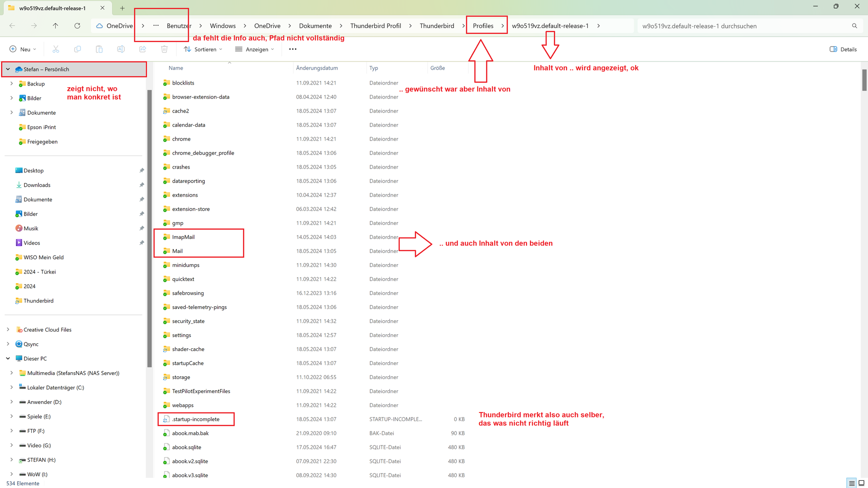The width and height of the screenshot is (868, 488).
Task: Expand the Backup folder in sidebar
Action: click(x=11, y=84)
